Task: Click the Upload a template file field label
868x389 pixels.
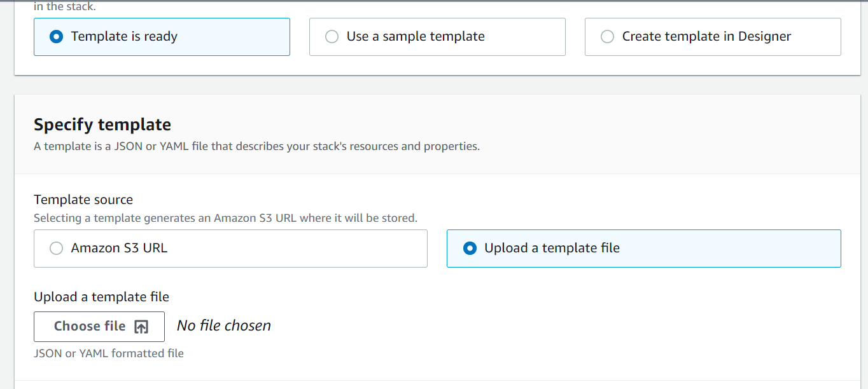Action: coord(101,297)
